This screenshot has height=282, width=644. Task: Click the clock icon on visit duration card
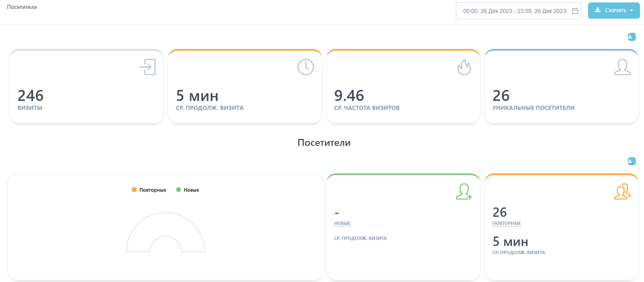pyautogui.click(x=306, y=67)
